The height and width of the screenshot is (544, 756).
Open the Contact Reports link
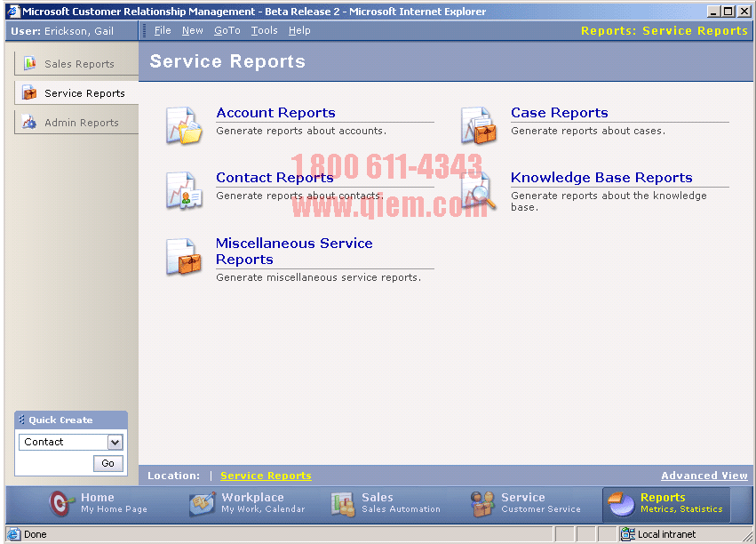click(275, 178)
